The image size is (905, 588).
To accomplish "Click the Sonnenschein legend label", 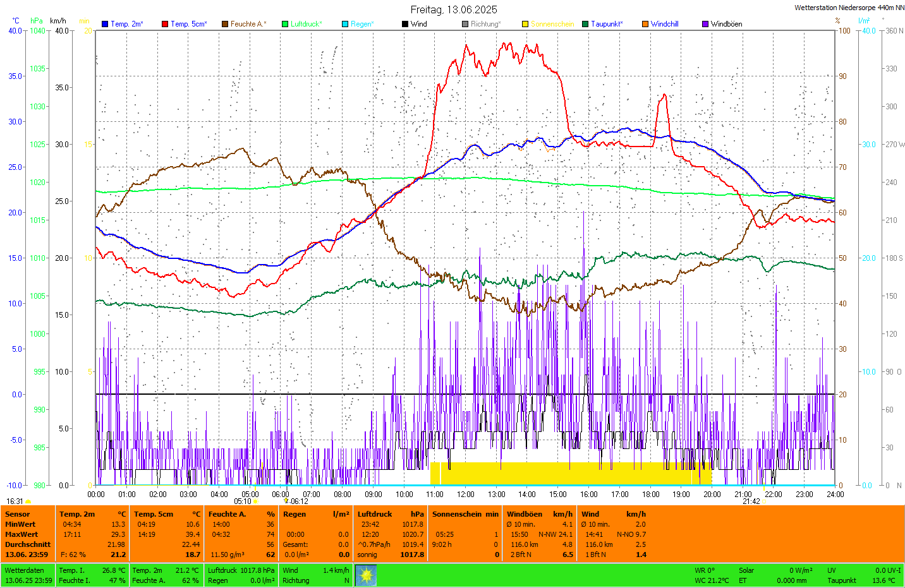I will coord(552,24).
